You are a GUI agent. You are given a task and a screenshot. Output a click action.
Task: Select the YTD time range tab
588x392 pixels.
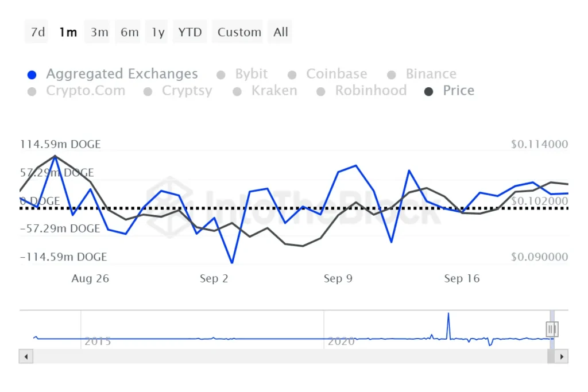coord(189,32)
